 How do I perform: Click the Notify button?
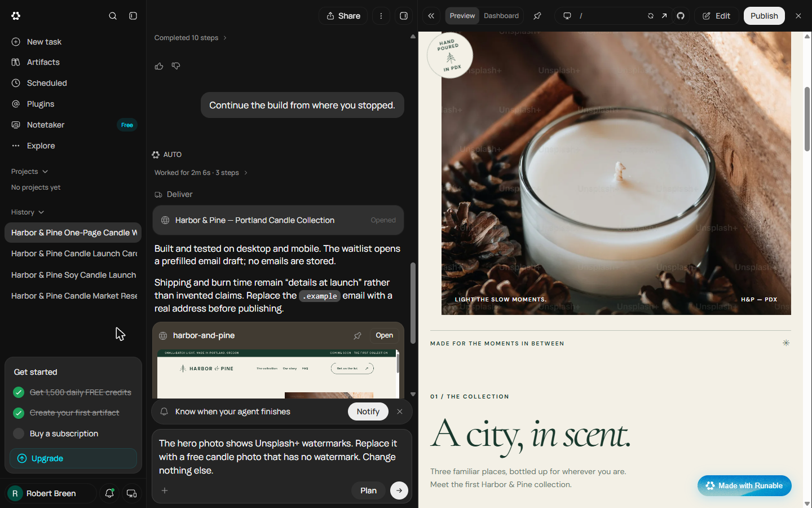click(x=368, y=411)
